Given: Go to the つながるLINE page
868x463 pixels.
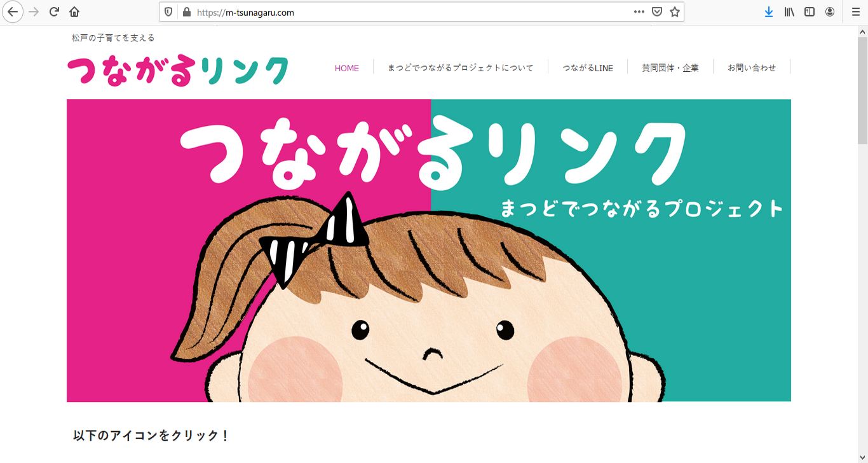Looking at the screenshot, I should (x=588, y=68).
